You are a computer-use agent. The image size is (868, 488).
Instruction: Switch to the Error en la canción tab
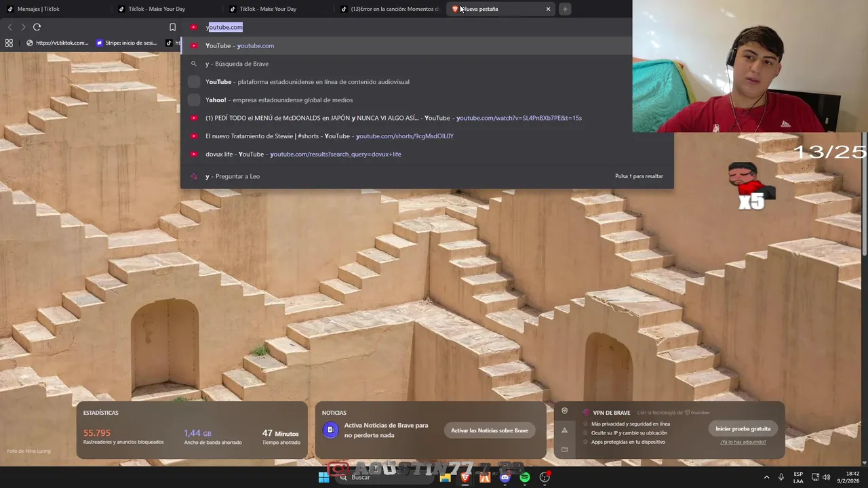389,9
